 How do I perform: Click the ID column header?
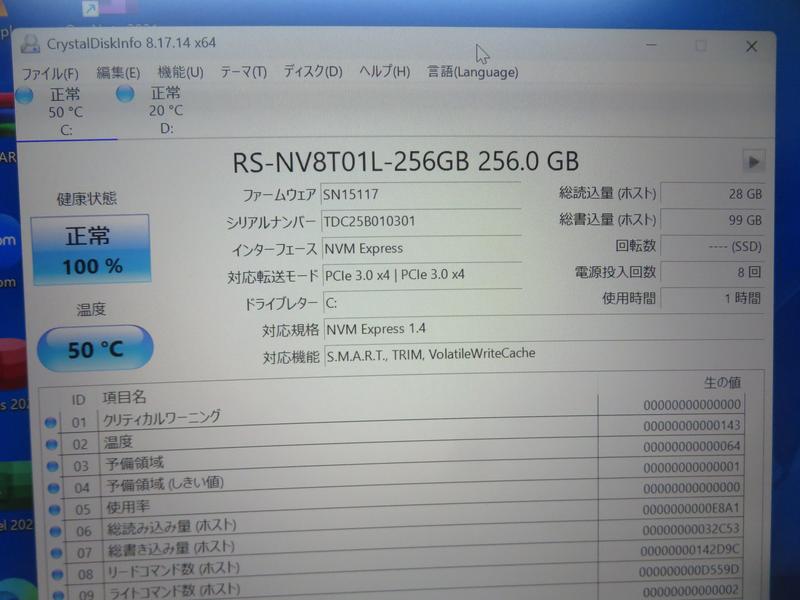coord(78,400)
